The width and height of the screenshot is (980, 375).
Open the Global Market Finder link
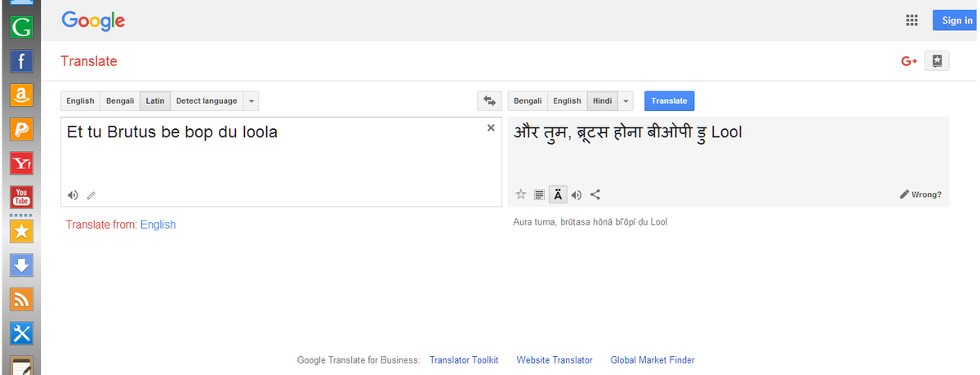coord(653,360)
